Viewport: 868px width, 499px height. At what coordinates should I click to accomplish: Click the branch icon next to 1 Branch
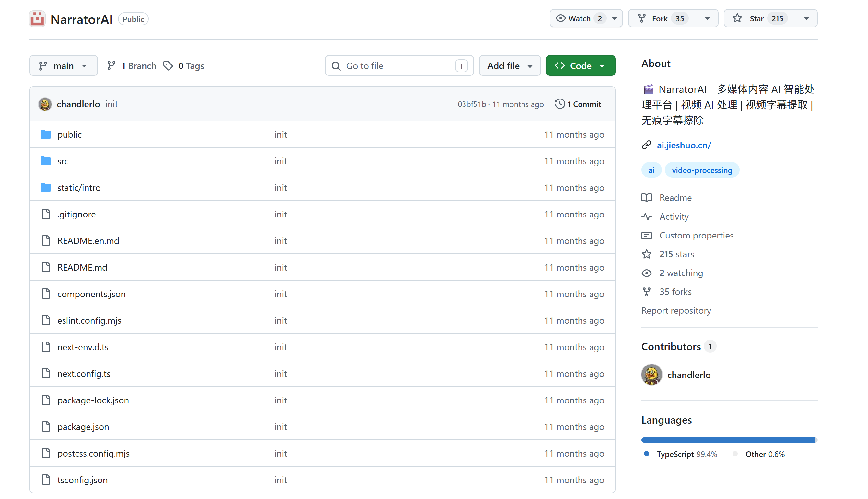click(x=111, y=65)
